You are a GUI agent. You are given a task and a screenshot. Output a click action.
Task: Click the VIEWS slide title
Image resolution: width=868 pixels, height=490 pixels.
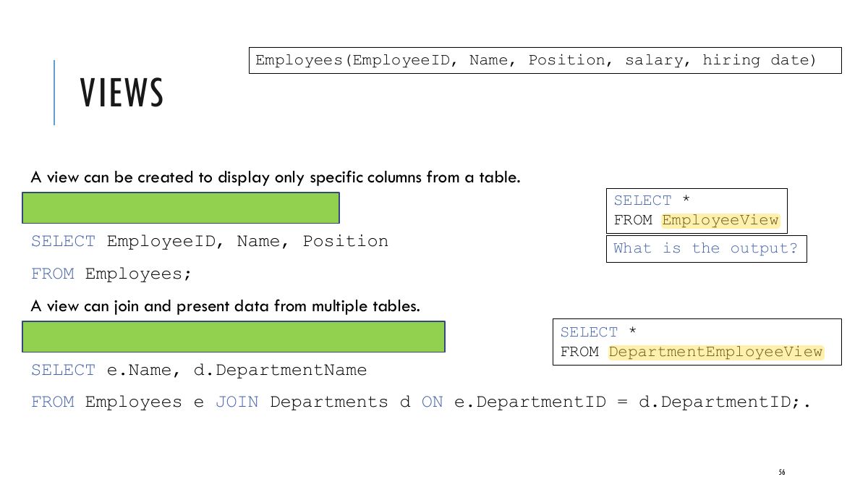click(122, 93)
